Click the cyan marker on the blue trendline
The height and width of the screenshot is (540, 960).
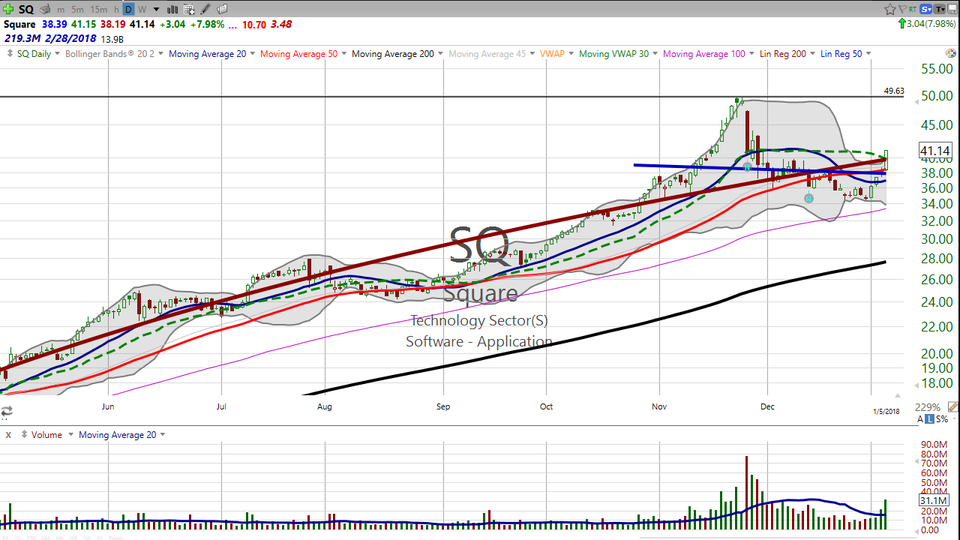coord(748,167)
